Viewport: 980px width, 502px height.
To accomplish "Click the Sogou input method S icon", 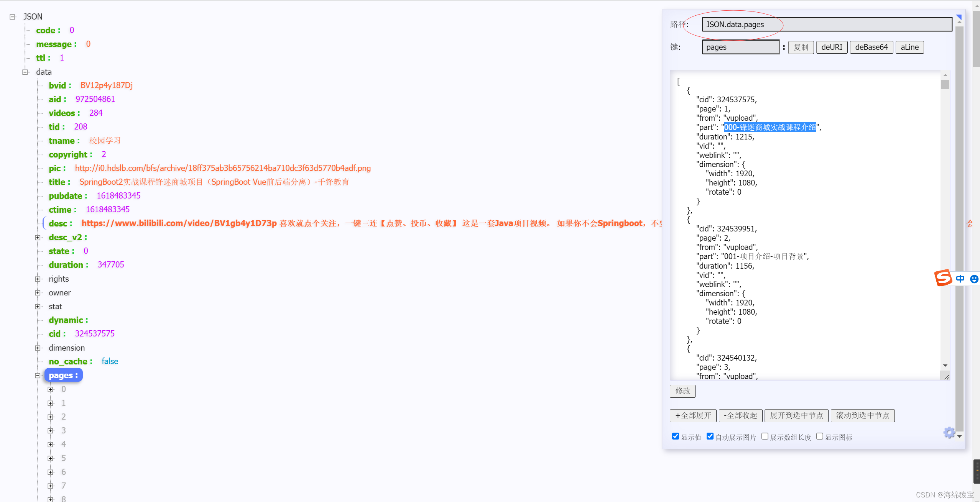I will click(x=943, y=278).
